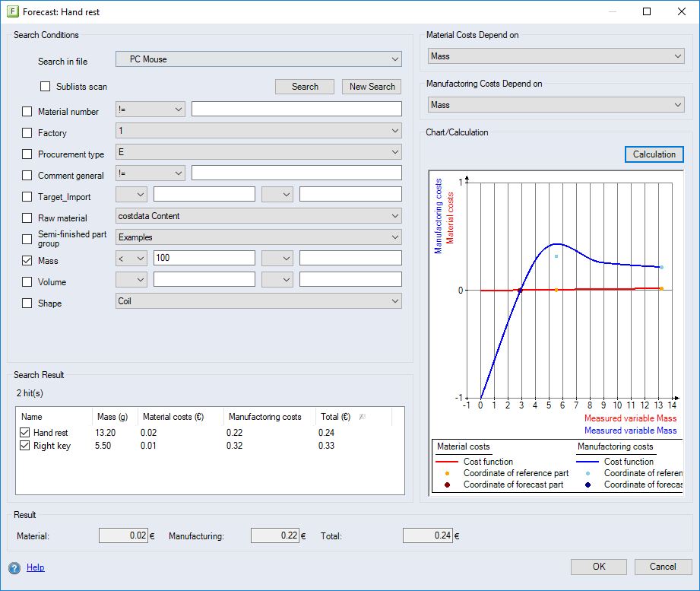Expand the Shape dropdown showing Coil
Screen dimensions: 700x591
(258, 301)
